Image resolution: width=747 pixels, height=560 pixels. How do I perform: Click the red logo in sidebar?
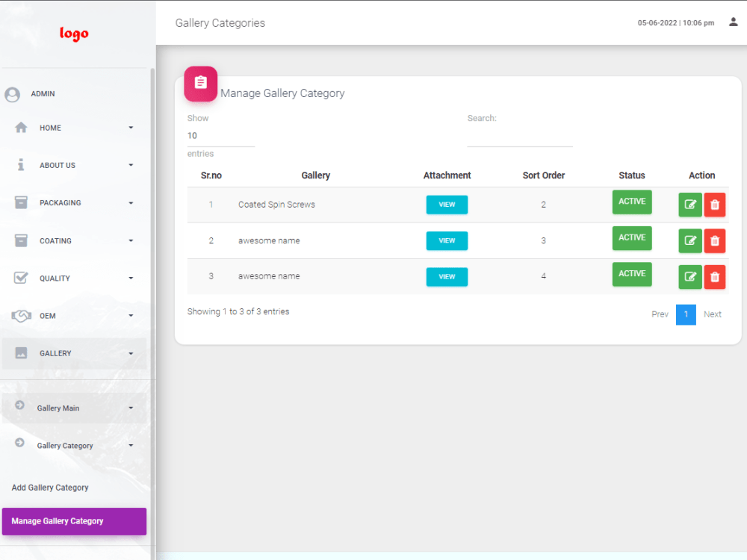click(x=74, y=34)
